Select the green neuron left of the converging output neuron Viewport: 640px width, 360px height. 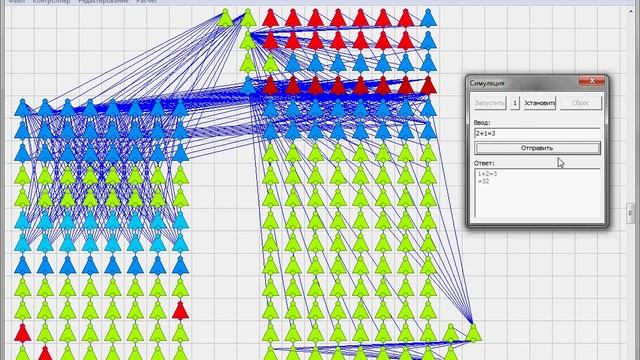tap(451, 333)
